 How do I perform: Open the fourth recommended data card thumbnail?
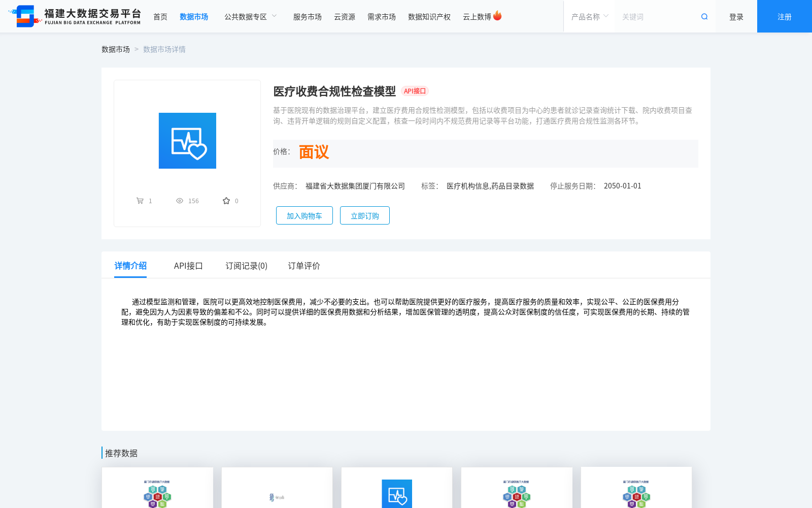[517, 494]
